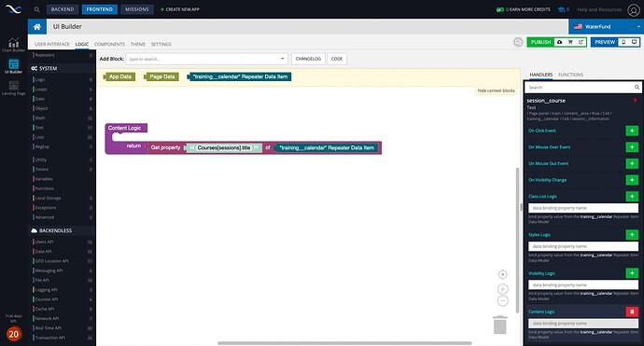
Task: Click the graduation cap missions icon
Action: coord(561,9)
